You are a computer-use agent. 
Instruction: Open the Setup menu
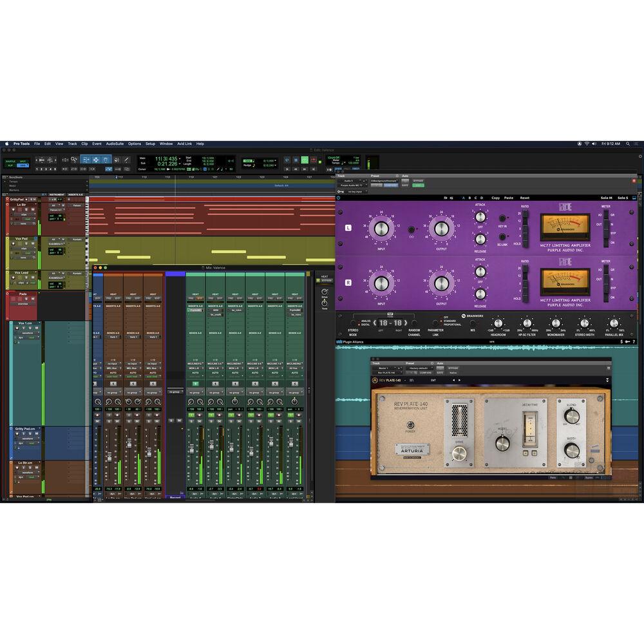[x=150, y=144]
